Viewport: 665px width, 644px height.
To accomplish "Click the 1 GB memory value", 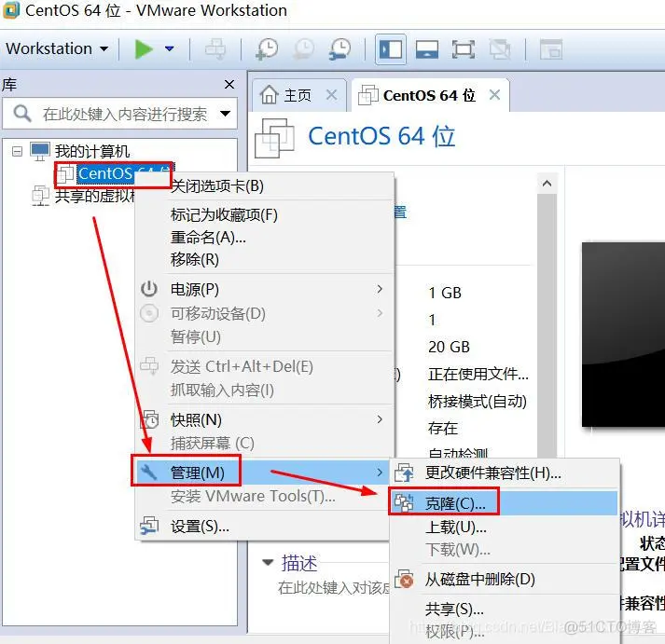I will click(x=445, y=293).
